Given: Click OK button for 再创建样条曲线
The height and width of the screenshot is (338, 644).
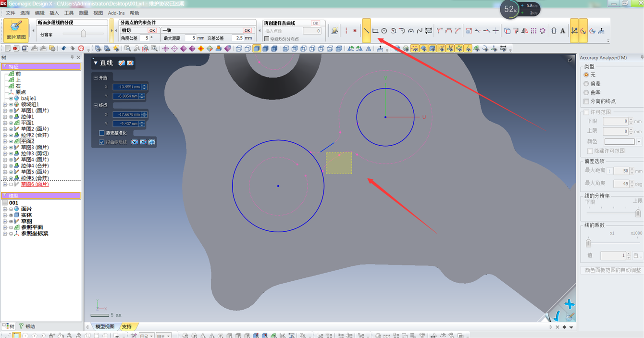Looking at the screenshot, I should pos(315,23).
